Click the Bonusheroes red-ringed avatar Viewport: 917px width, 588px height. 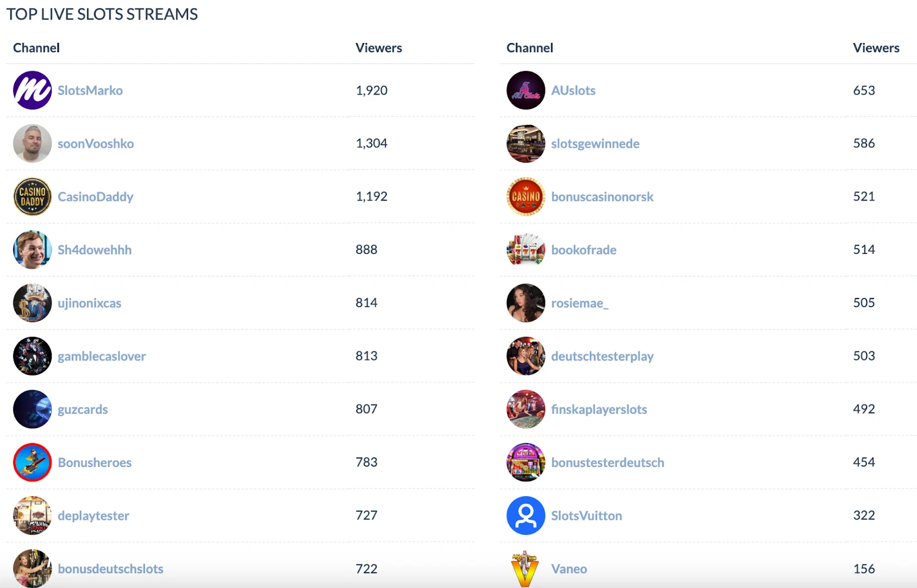[x=33, y=462]
